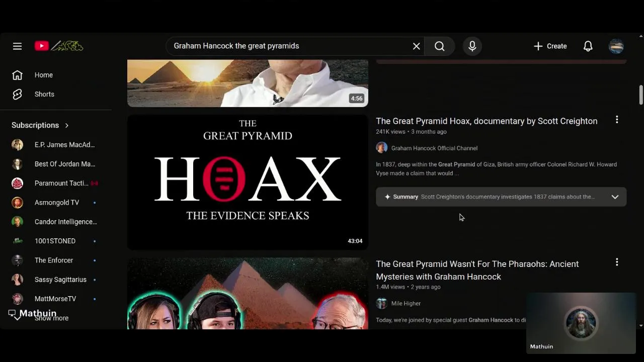Click Paramount Tacti avatar icon
644x362 pixels.
[x=17, y=183]
